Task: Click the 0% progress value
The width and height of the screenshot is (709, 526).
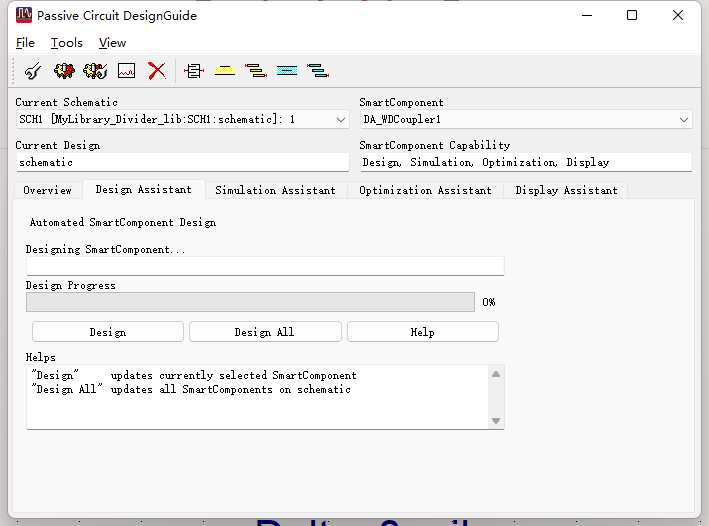Action: pos(488,302)
